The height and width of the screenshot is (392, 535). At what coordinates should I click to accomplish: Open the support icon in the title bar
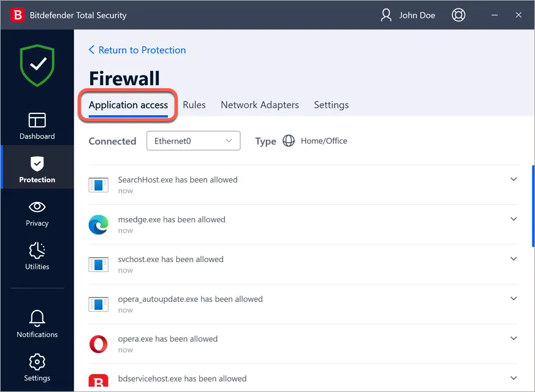[x=458, y=15]
